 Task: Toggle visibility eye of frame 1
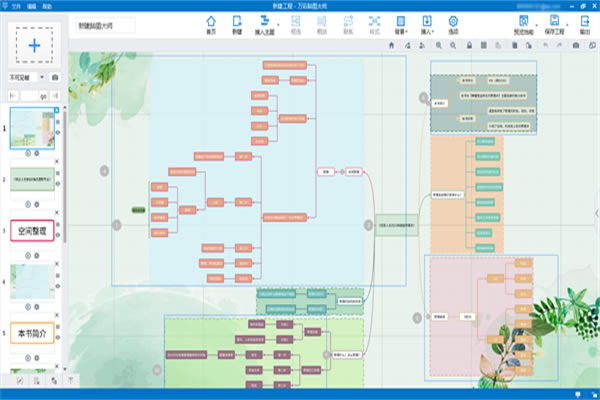click(58, 132)
